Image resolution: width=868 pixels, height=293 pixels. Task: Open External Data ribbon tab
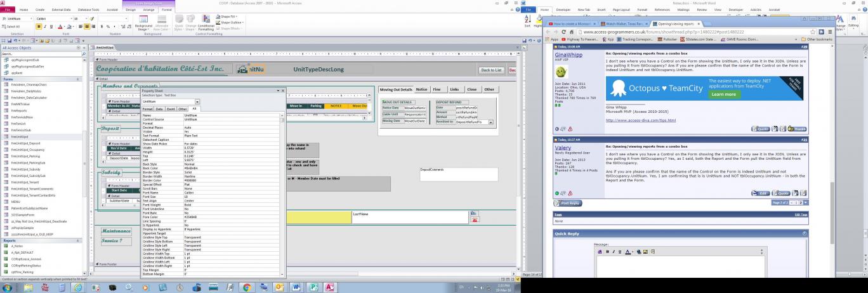[62, 10]
